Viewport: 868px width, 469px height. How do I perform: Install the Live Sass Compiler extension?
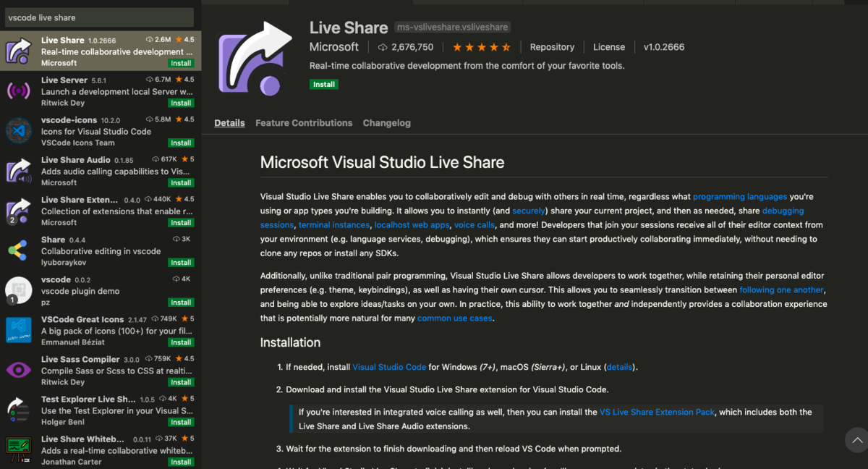click(x=181, y=382)
